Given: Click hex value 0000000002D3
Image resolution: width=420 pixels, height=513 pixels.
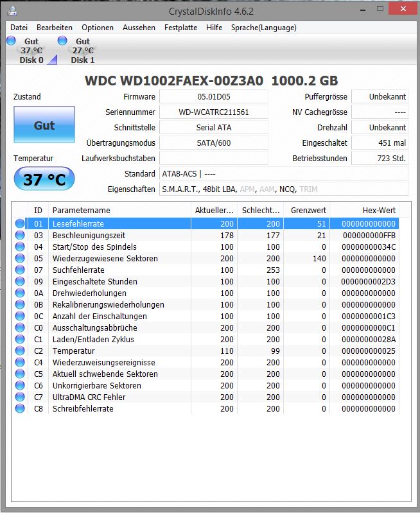Looking at the screenshot, I should point(368,281).
